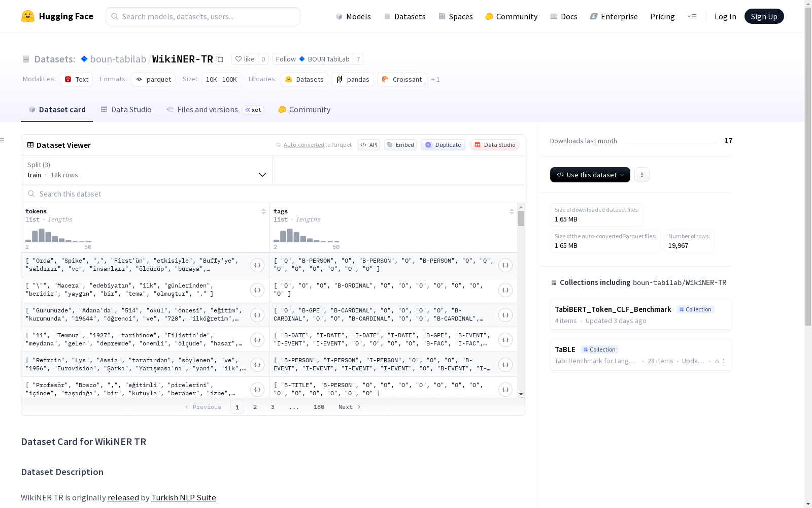Expand the tags cell starting with B-DATE
This screenshot has width=812, height=508.
click(505, 340)
